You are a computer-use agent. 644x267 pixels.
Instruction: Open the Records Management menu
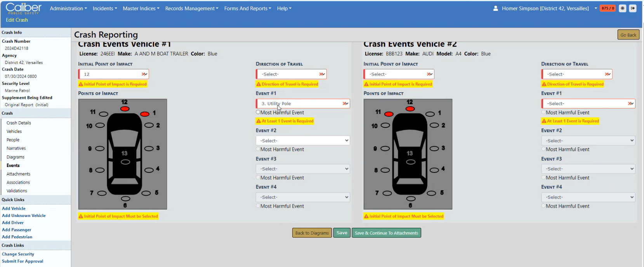point(191,9)
